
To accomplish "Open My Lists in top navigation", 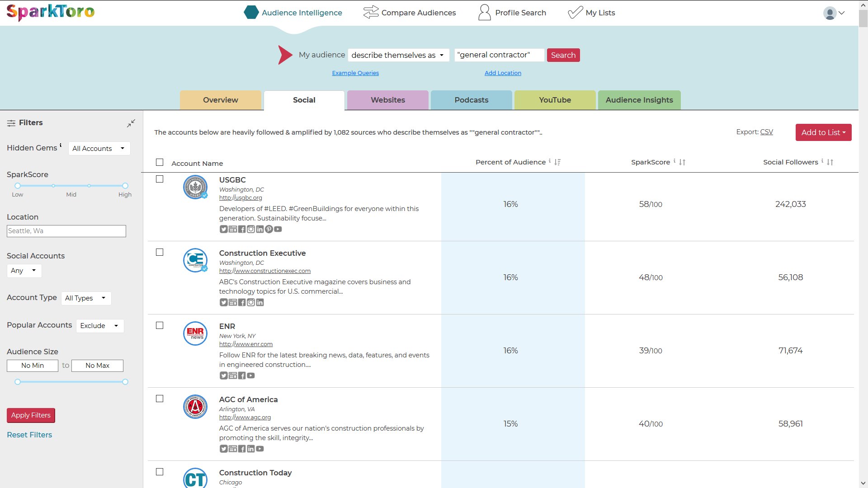I will click(x=591, y=13).
